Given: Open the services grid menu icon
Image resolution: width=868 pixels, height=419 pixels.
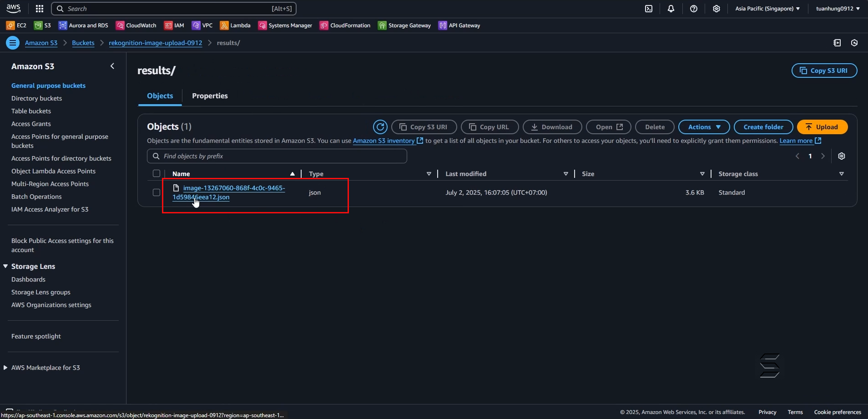Looking at the screenshot, I should (x=40, y=9).
